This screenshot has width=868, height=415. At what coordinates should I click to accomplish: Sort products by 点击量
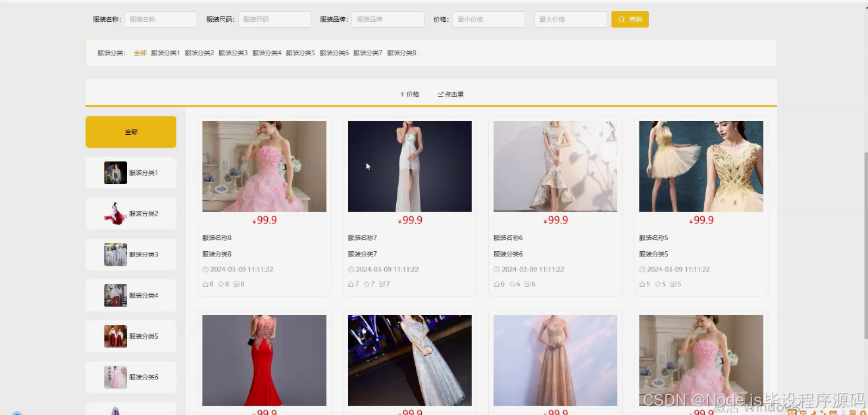(451, 95)
